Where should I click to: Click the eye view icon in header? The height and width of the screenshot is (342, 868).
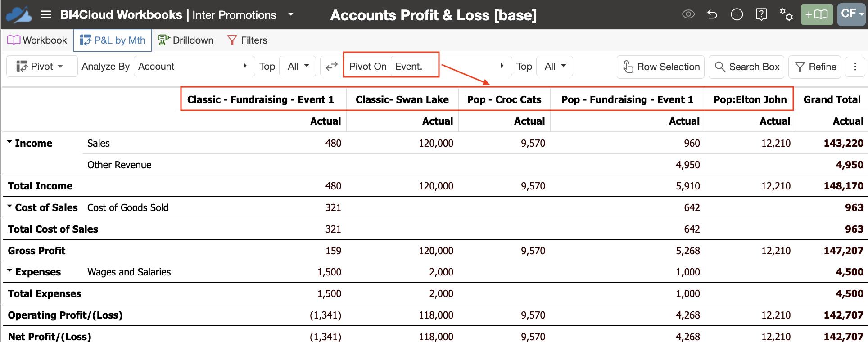click(688, 14)
